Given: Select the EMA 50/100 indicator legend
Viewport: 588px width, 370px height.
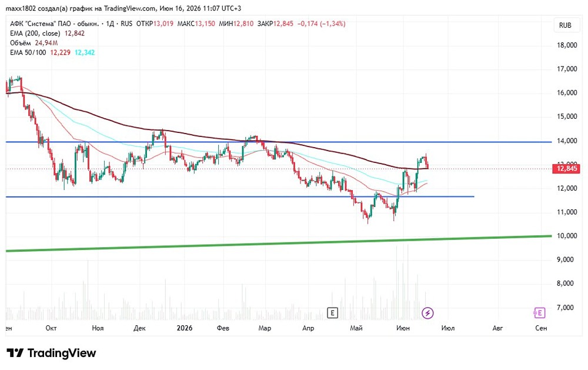Looking at the screenshot, I should (x=52, y=52).
